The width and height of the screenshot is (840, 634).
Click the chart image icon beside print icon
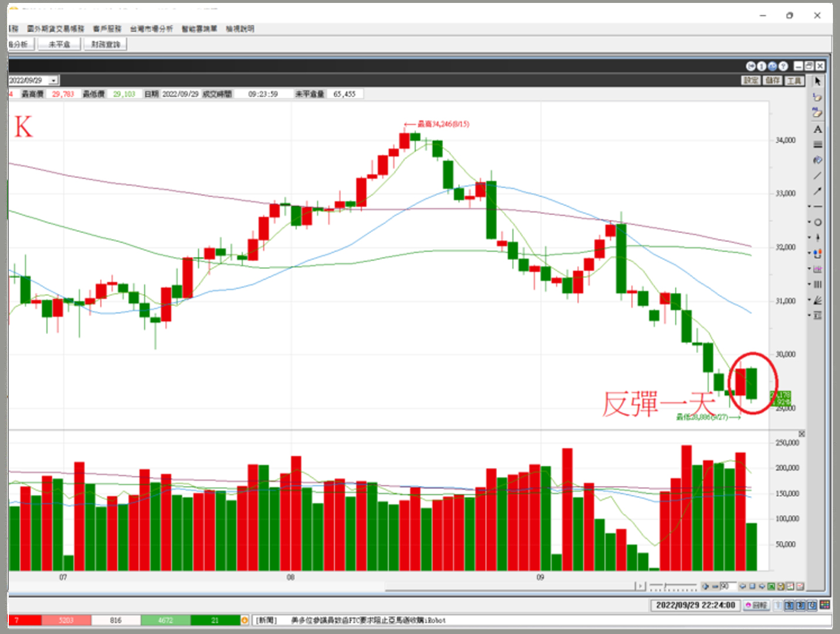click(790, 586)
